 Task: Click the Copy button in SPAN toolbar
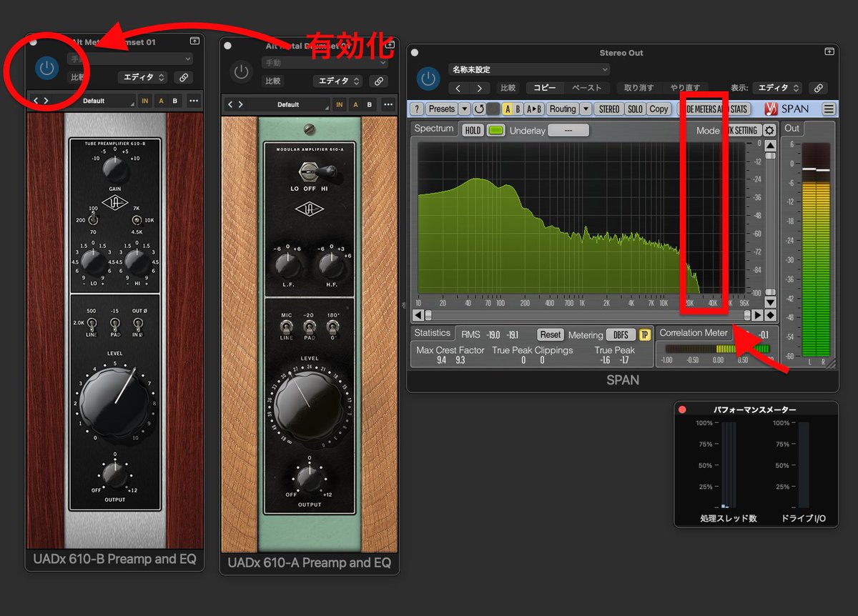pos(659,109)
